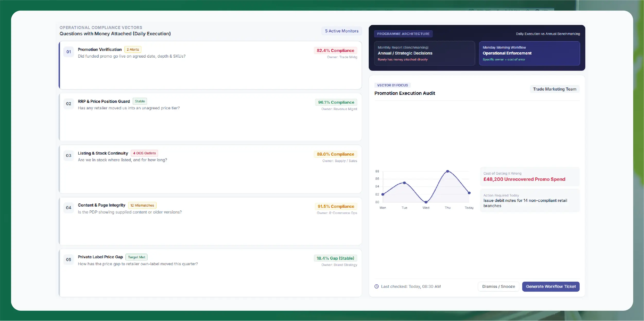Click the Wed low point on chart

pyautogui.click(x=426, y=202)
